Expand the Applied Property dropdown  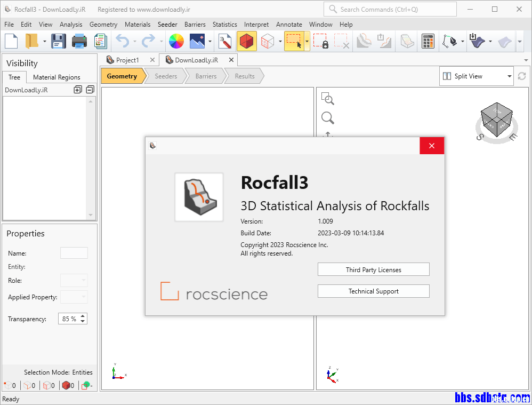pyautogui.click(x=74, y=297)
